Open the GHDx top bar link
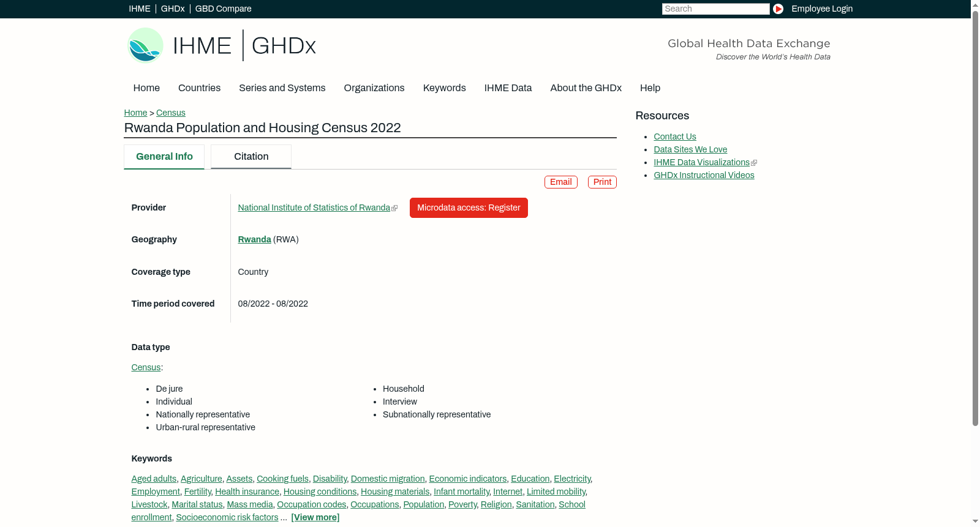The height and width of the screenshot is (527, 980). (173, 9)
